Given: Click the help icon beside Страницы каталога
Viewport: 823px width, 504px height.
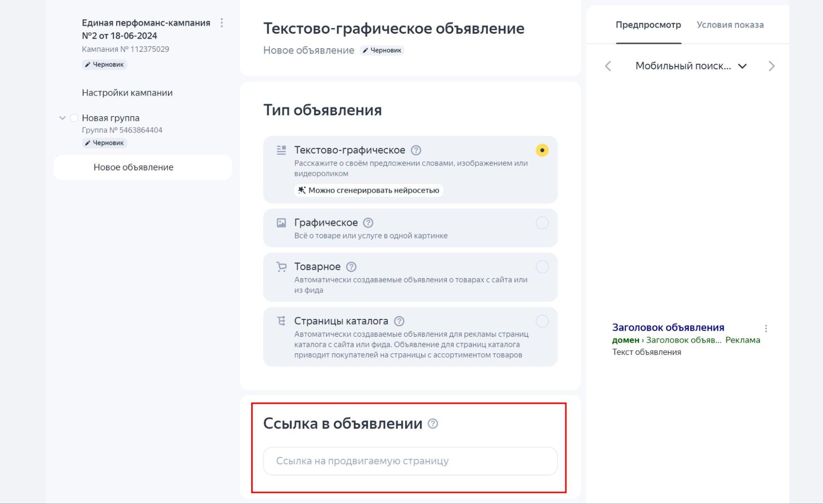Looking at the screenshot, I should (399, 321).
